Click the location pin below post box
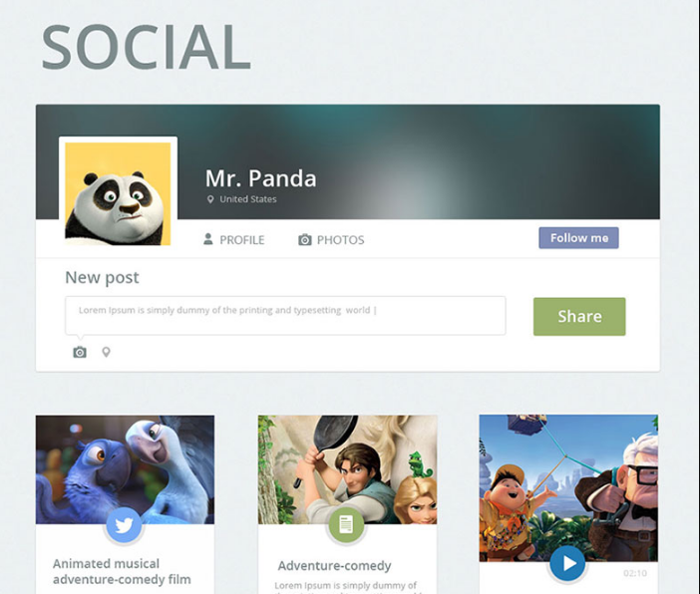 (x=106, y=352)
